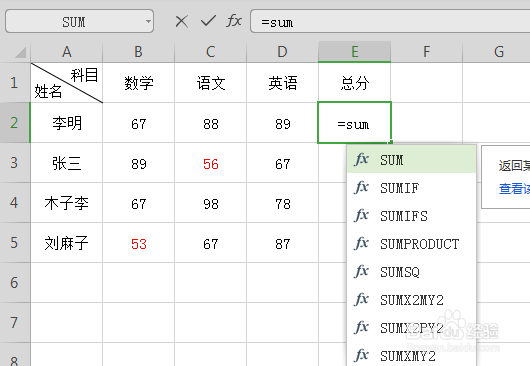Cancel the formula entry with X icon

182,22
